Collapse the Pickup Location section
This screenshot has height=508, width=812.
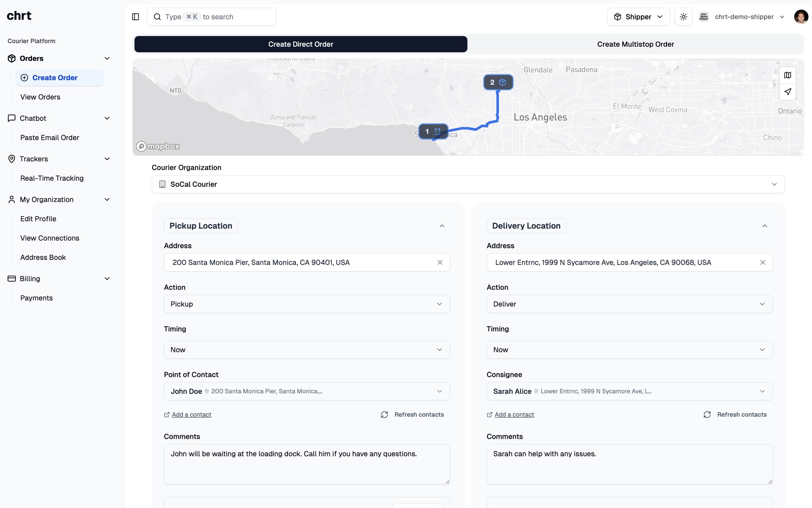click(442, 225)
